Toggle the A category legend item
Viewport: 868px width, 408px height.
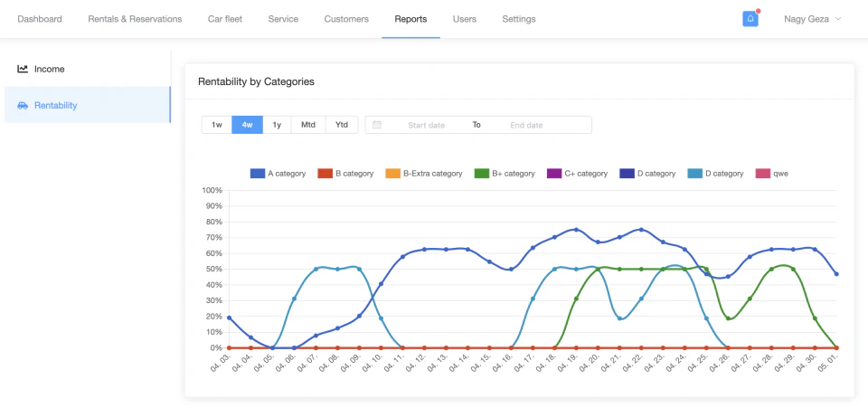[x=278, y=173]
